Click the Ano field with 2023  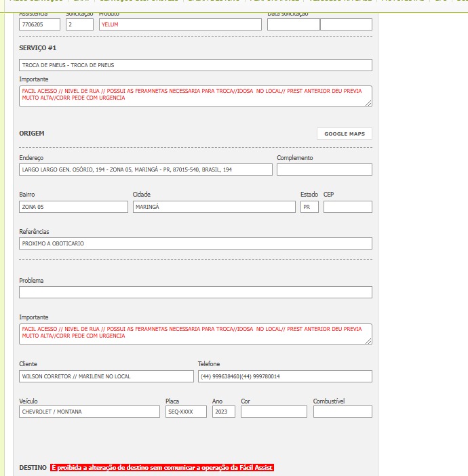[224, 412]
